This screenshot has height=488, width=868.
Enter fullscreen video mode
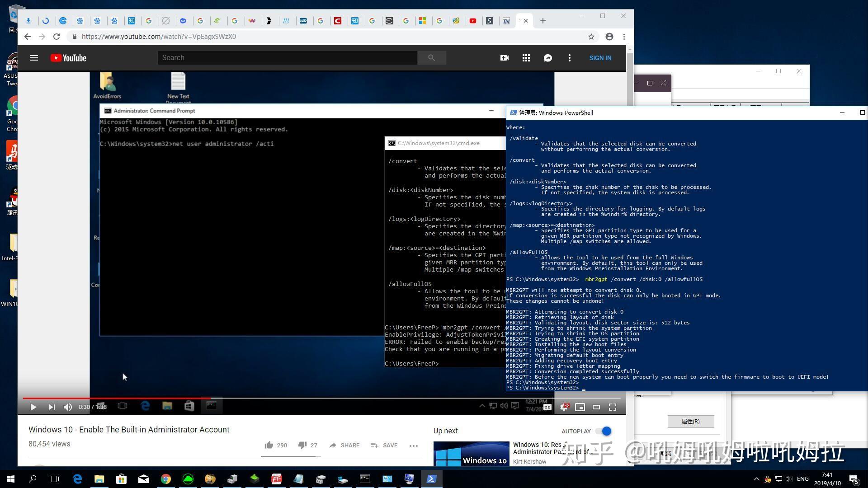pyautogui.click(x=613, y=407)
